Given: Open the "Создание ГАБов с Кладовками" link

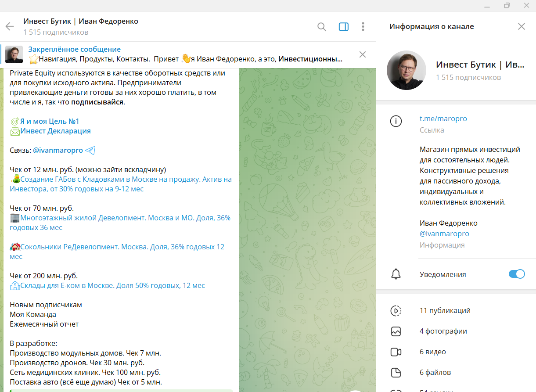Looking at the screenshot, I should 121,184.
